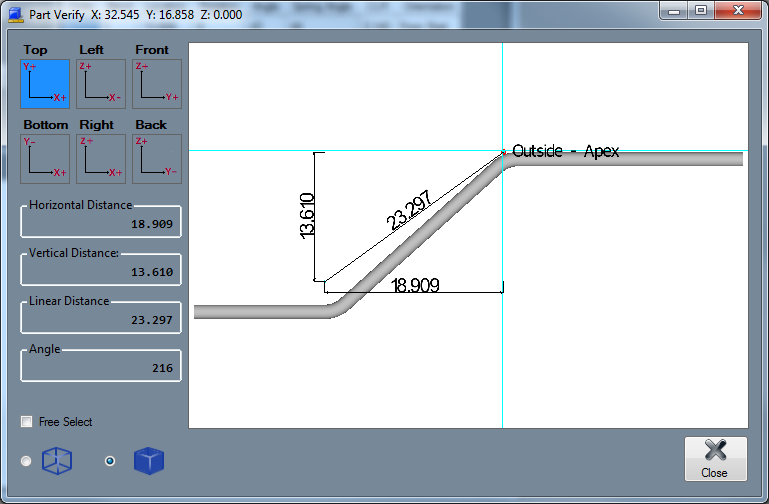Click the 'Free Select' label text
Image resolution: width=769 pixels, height=504 pixels.
(x=65, y=422)
